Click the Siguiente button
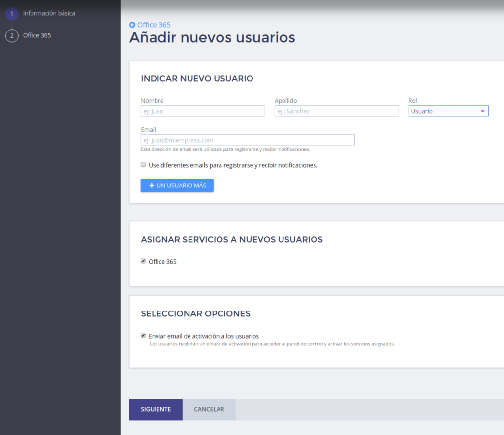 156,409
